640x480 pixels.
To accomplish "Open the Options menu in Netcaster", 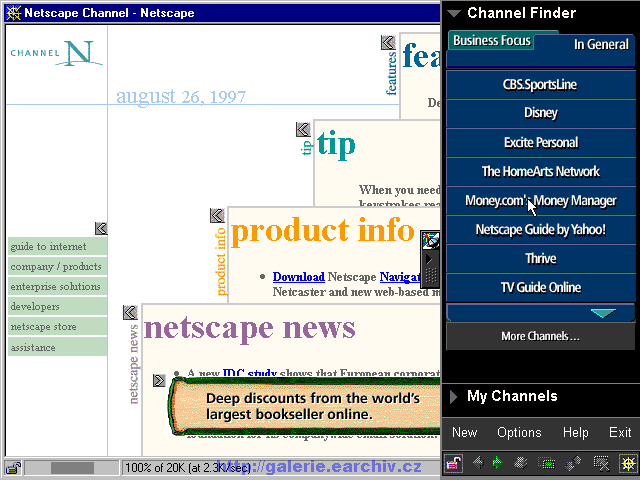I will pos(519,432).
